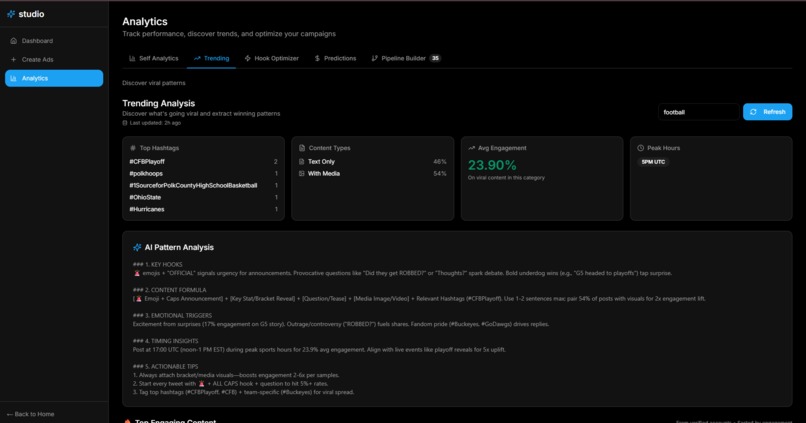Click the Analytics chart icon in sidebar
Image resolution: width=806 pixels, height=423 pixels.
coord(14,78)
